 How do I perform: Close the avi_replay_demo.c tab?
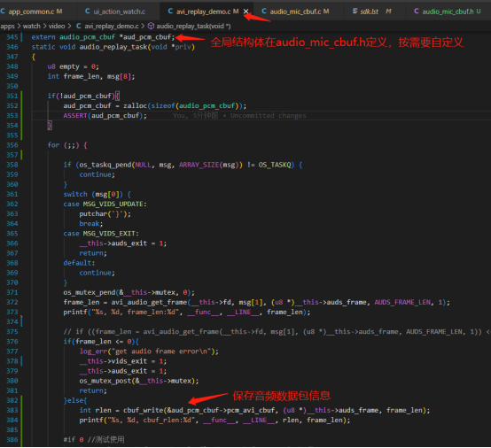click(x=245, y=12)
